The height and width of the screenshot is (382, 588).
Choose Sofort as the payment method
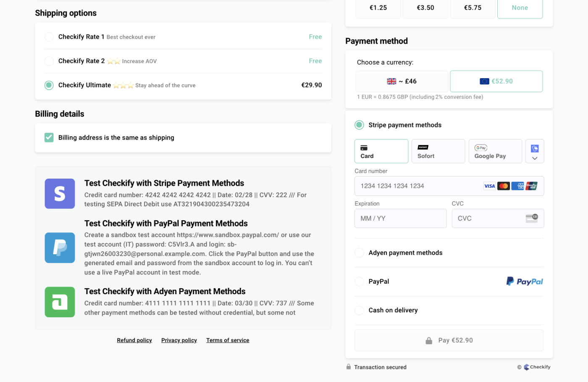tap(438, 151)
